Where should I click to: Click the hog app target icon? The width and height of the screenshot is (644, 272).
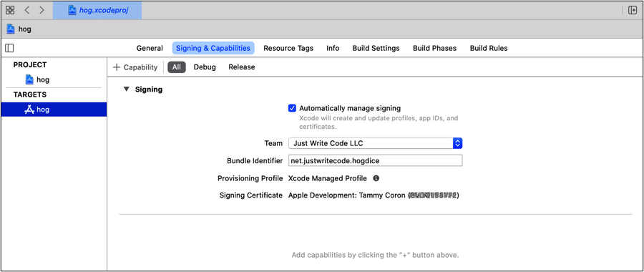(29, 110)
